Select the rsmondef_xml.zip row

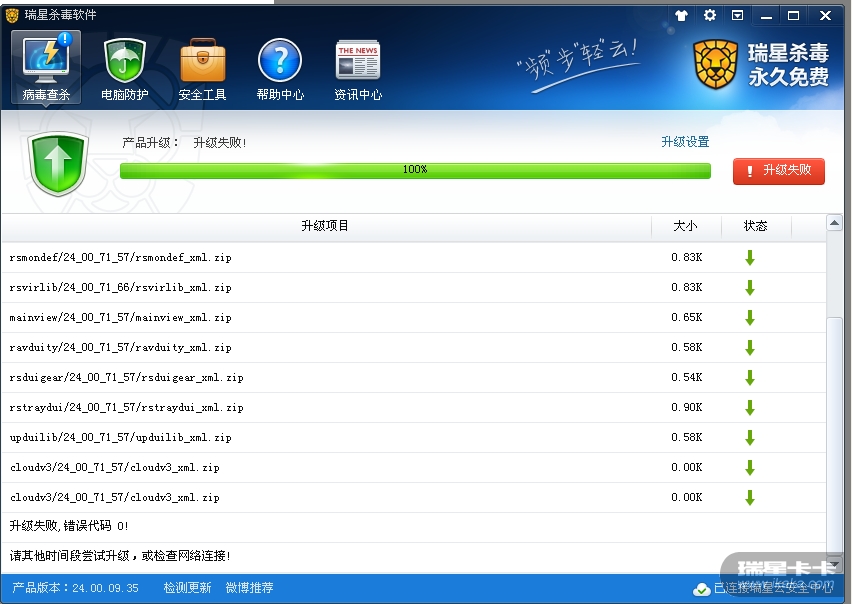pos(413,257)
